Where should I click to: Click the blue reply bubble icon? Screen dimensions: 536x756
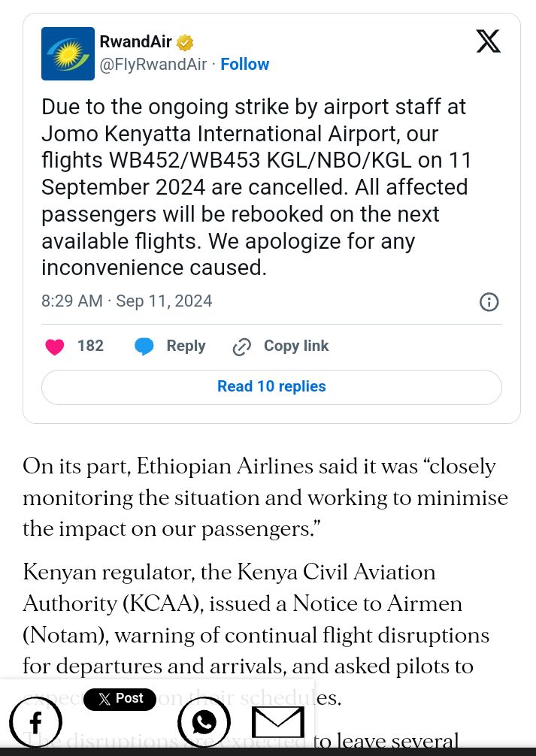point(144,346)
